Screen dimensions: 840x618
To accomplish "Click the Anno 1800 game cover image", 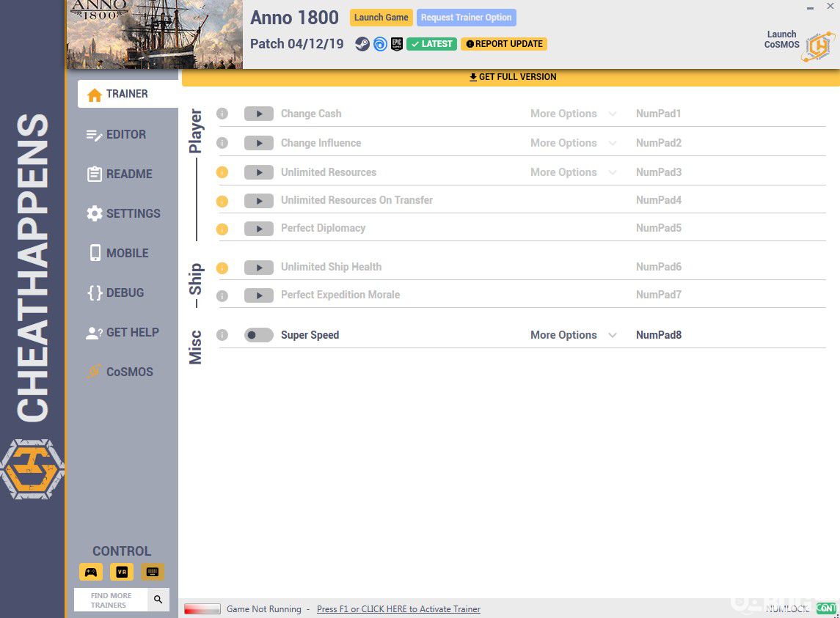I will [x=154, y=34].
